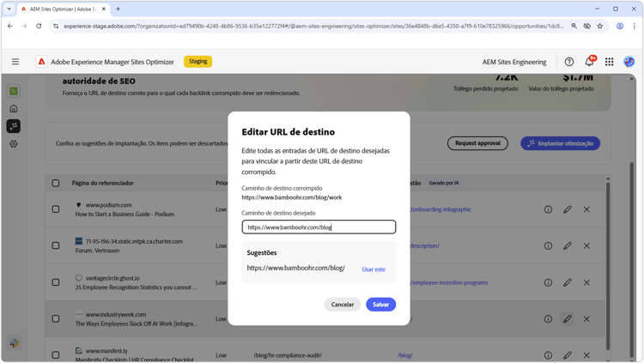
Task: Select the opportunities icon in sidebar
Action: pyautogui.click(x=14, y=126)
